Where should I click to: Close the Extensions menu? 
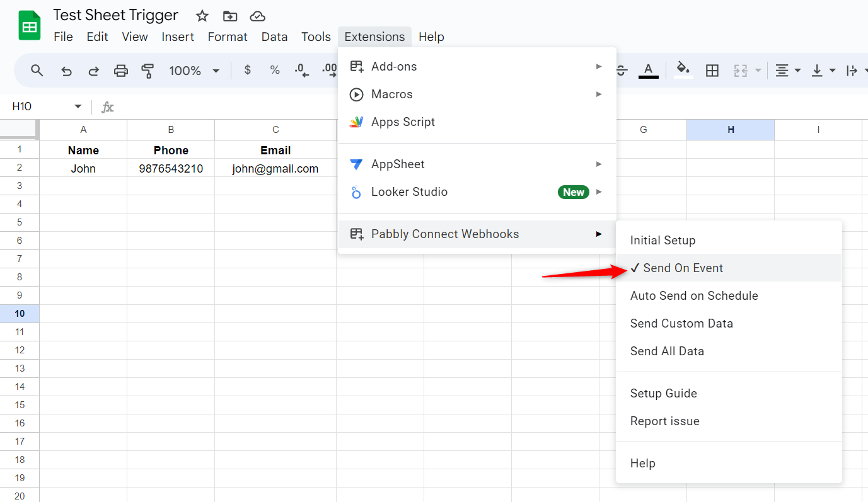(374, 37)
